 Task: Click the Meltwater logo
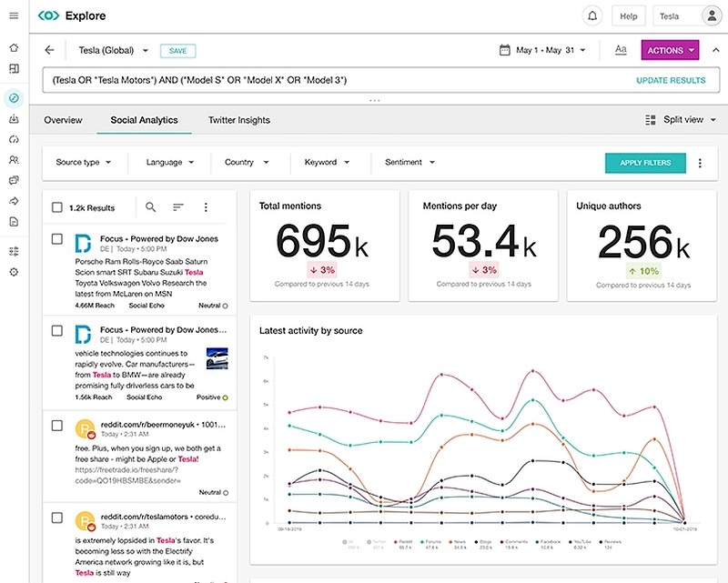click(x=49, y=15)
